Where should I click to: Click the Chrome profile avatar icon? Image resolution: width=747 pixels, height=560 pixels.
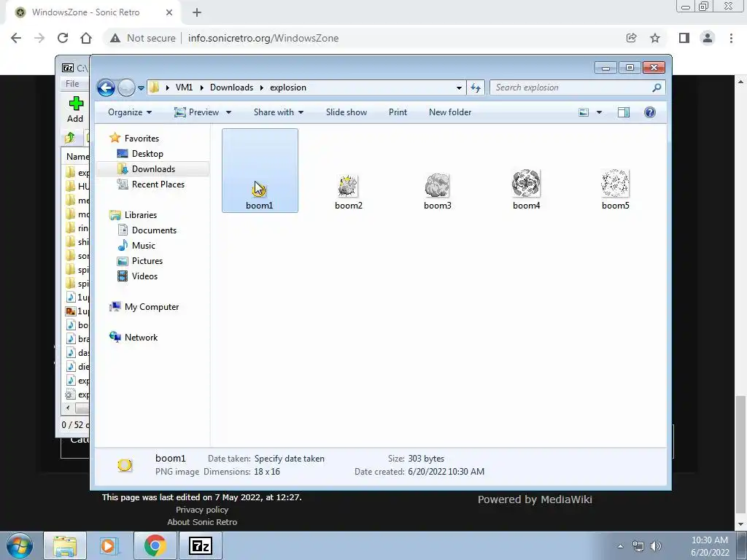click(708, 38)
